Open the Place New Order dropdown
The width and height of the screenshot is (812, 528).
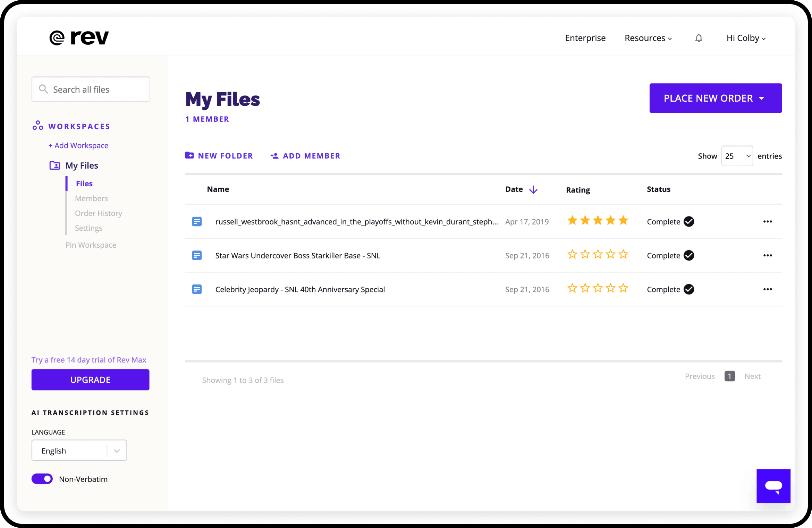(x=716, y=98)
